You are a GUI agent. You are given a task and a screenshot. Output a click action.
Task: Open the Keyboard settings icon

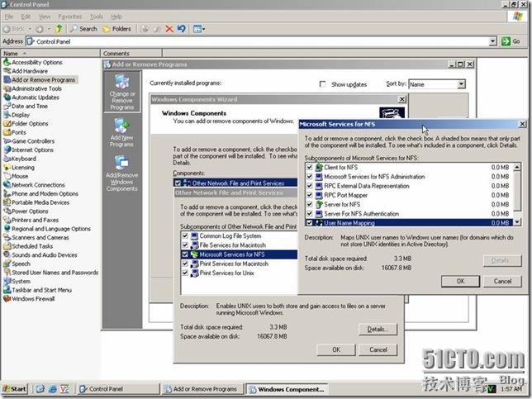pyautogui.click(x=7, y=159)
